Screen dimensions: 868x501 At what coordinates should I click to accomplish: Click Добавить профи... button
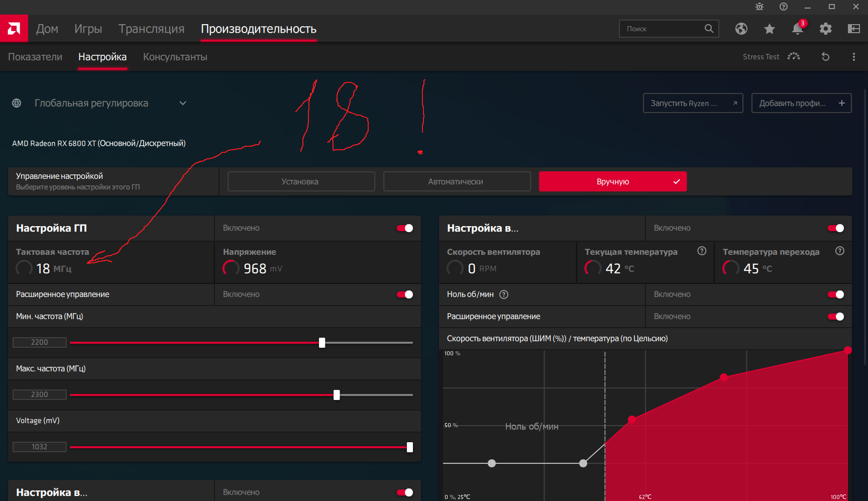[x=802, y=103]
